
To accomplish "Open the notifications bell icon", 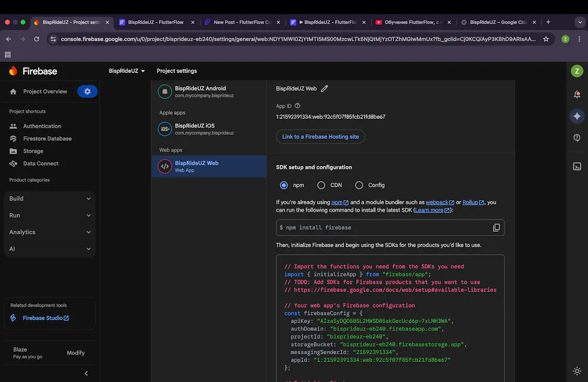I will click(577, 94).
